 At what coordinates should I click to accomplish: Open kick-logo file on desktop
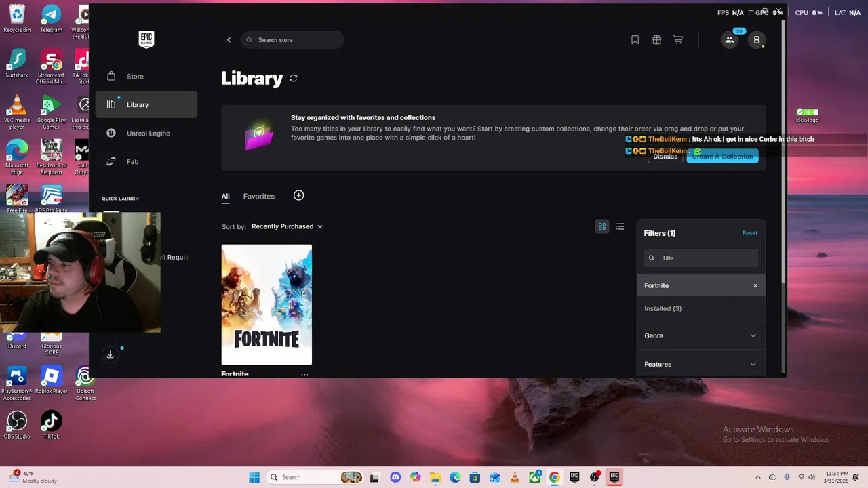pos(807,116)
